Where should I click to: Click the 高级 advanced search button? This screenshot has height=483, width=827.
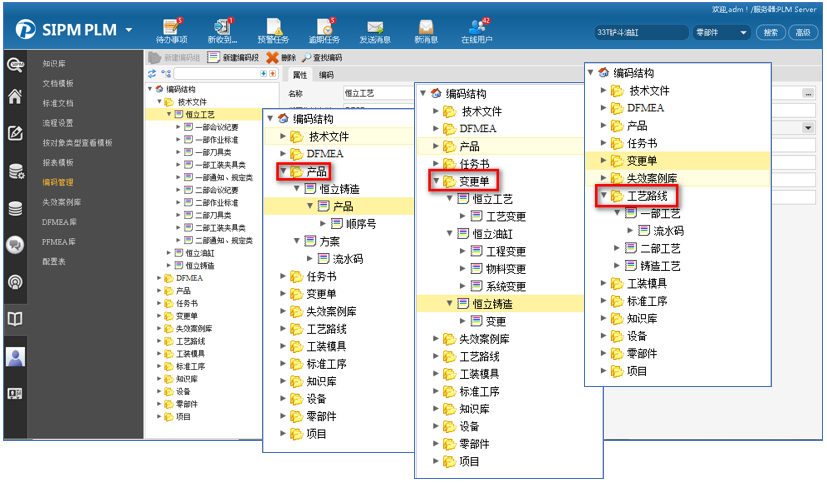802,32
